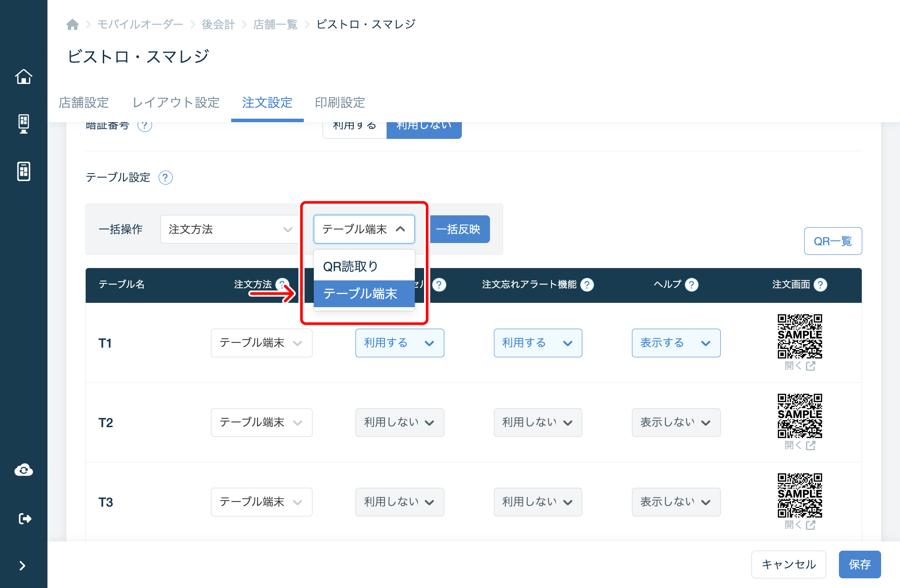The width and height of the screenshot is (900, 588).
Task: Choose QR読取り from the dropdown list
Action: pyautogui.click(x=364, y=266)
